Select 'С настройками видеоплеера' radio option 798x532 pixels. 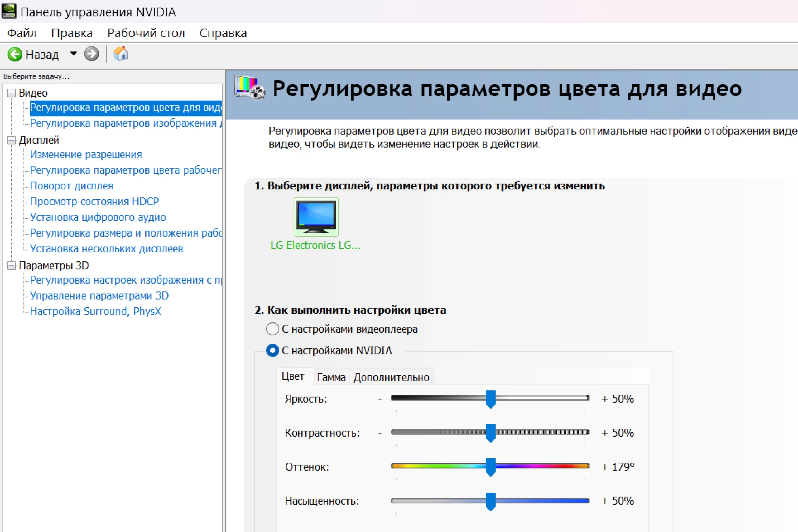point(272,329)
